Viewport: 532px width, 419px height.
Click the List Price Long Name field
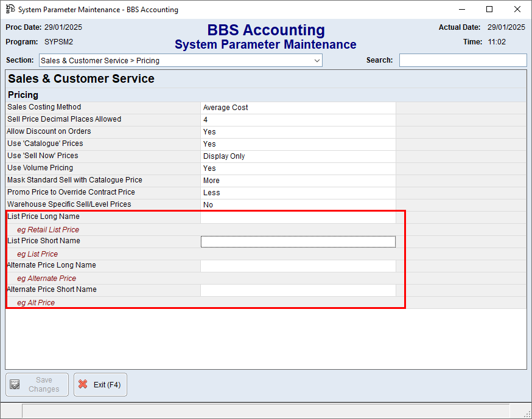298,217
